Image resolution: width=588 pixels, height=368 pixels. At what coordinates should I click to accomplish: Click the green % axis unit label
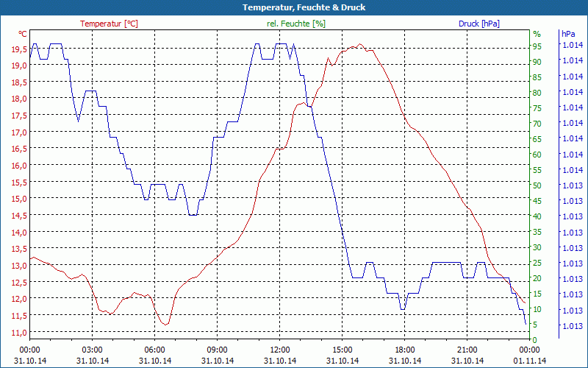537,34
